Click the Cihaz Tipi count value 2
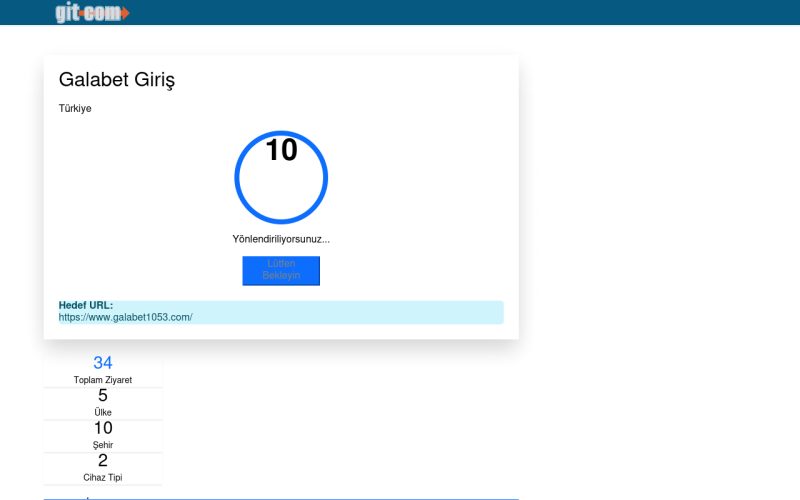 (x=103, y=460)
